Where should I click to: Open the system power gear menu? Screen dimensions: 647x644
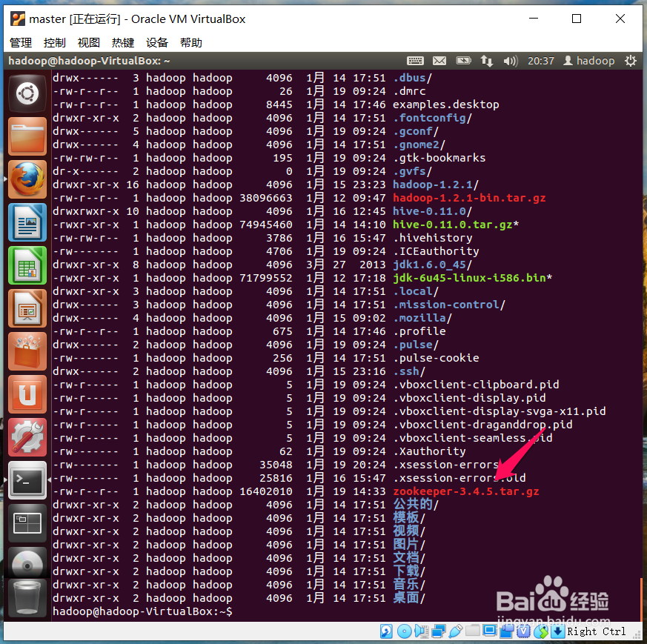(x=631, y=61)
